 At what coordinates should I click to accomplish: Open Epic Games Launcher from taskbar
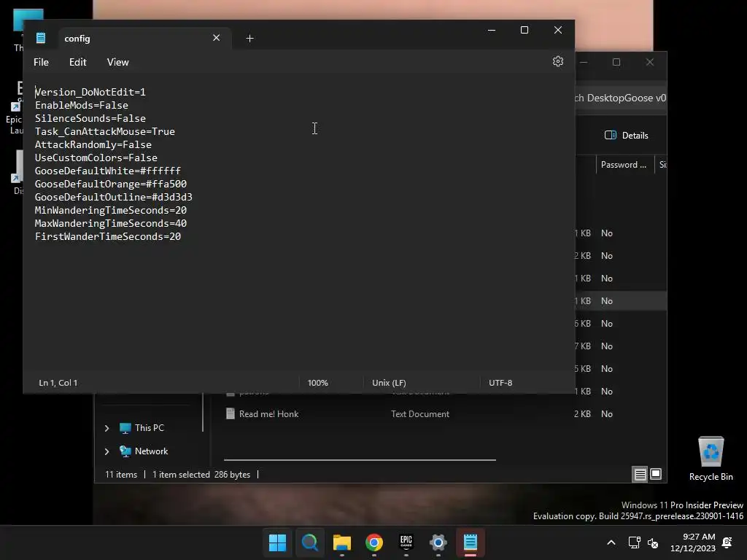click(406, 542)
